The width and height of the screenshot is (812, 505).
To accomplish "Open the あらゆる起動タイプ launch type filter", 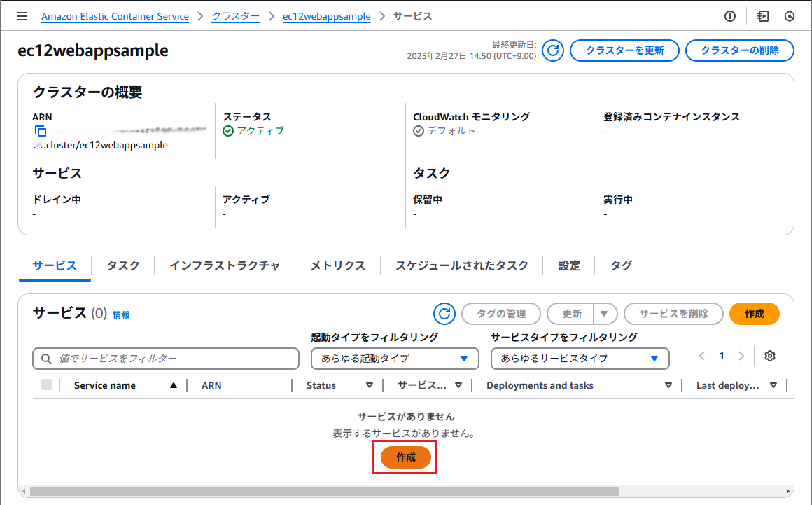I will [x=395, y=359].
